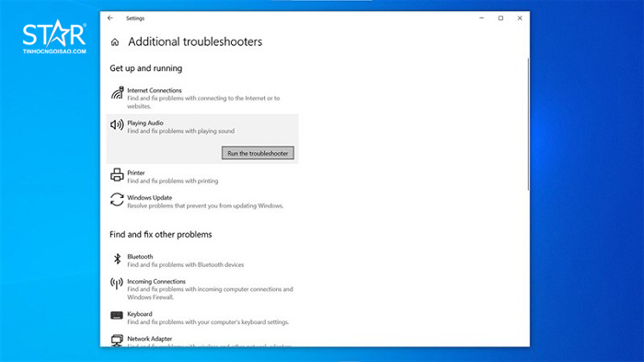Select the Playing Audio entry title

(x=145, y=123)
